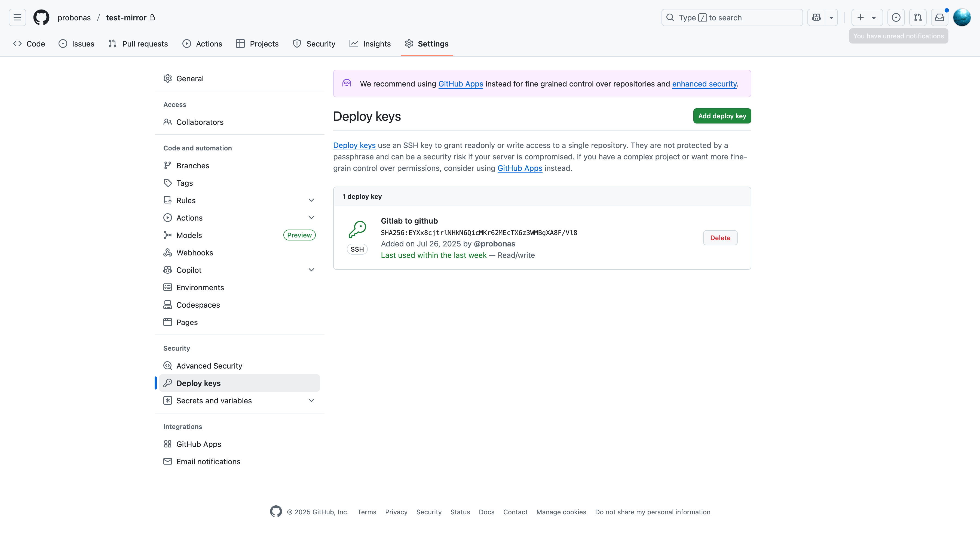The image size is (980, 544).
Task: Open the Security tab
Action: [x=321, y=43]
